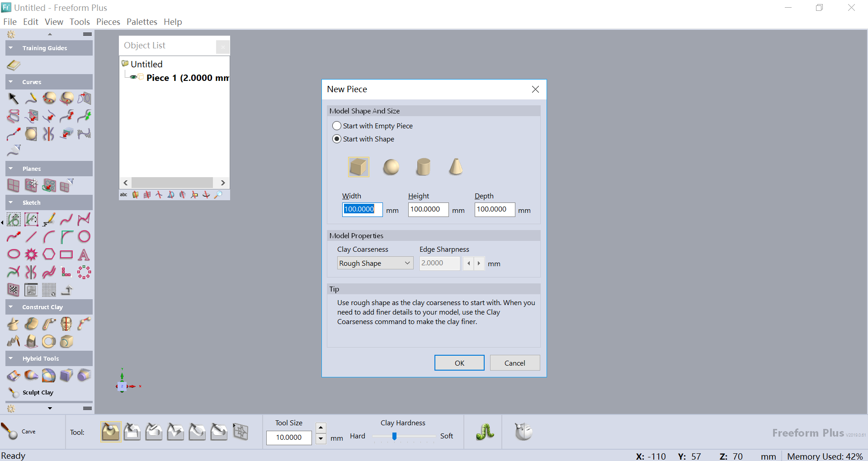This screenshot has width=868, height=461.
Task: Cancel the New Piece dialog
Action: (515, 363)
